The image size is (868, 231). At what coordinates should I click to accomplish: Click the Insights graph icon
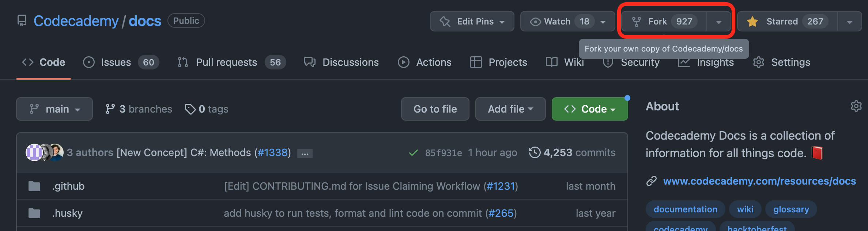click(685, 62)
